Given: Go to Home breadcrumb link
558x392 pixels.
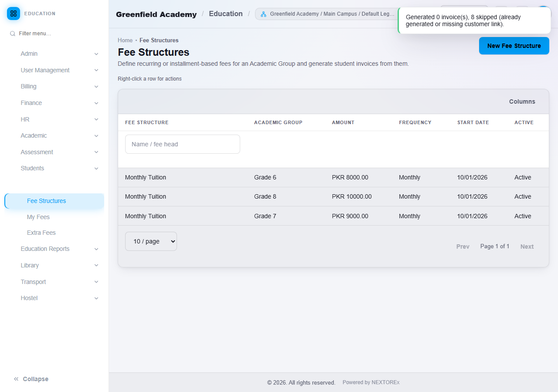Looking at the screenshot, I should pos(125,40).
